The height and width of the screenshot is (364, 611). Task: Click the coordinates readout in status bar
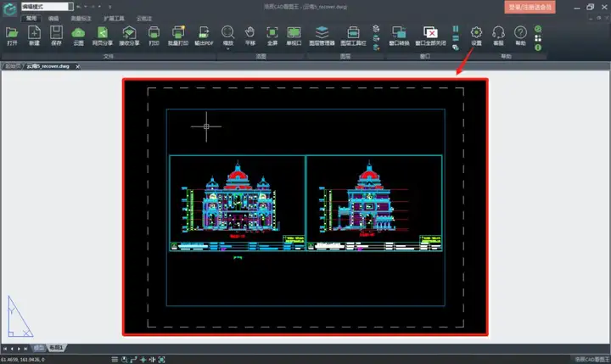(23, 360)
